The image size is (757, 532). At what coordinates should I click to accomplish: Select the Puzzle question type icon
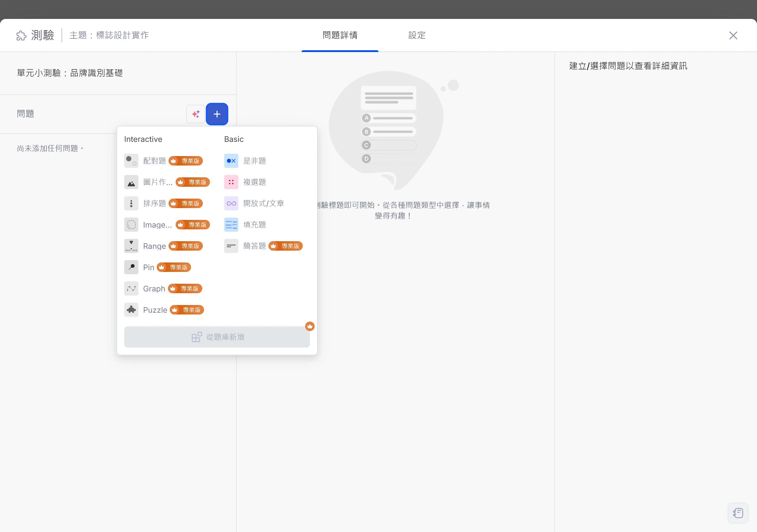(131, 310)
